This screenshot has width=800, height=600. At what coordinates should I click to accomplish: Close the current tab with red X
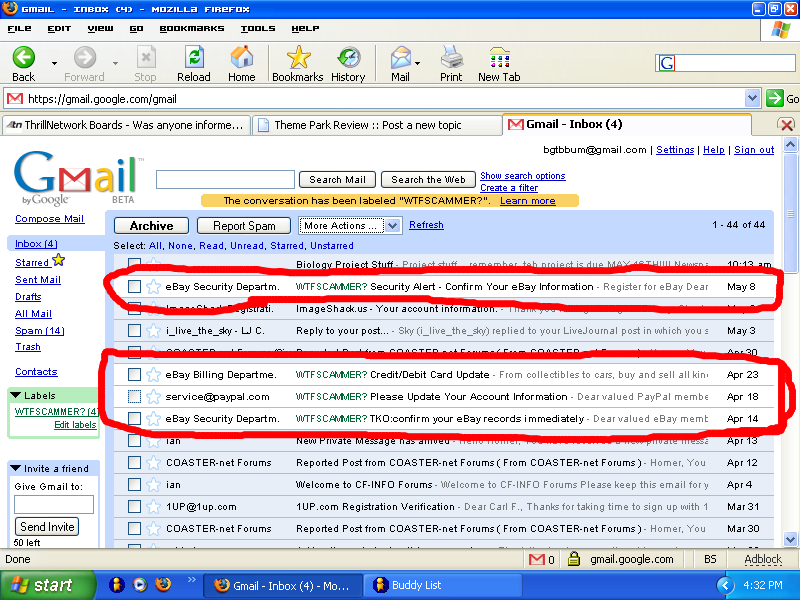[786, 124]
